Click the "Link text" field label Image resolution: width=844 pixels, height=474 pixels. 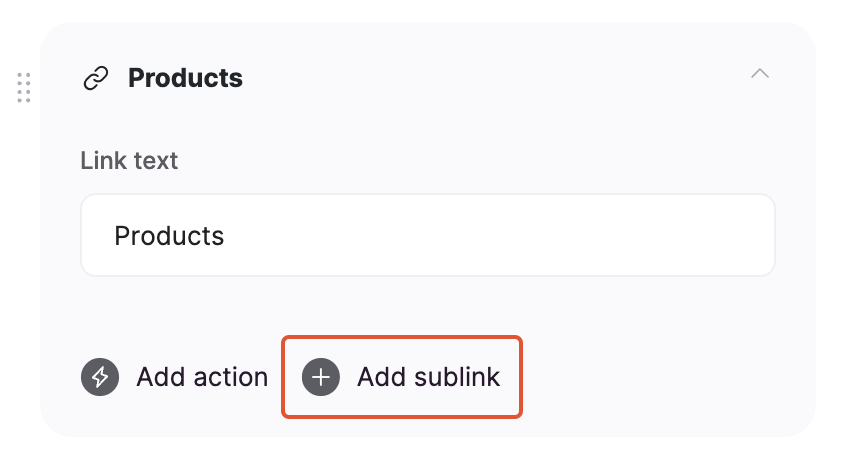(x=129, y=160)
